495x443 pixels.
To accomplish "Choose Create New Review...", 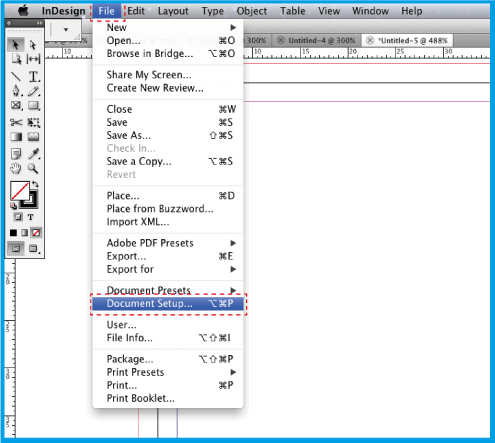I will tap(168, 88).
